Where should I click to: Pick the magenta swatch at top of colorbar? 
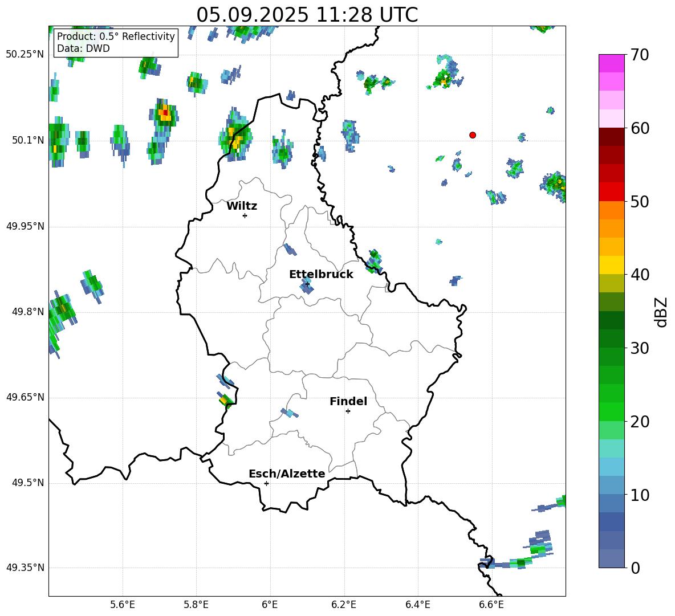coord(612,63)
